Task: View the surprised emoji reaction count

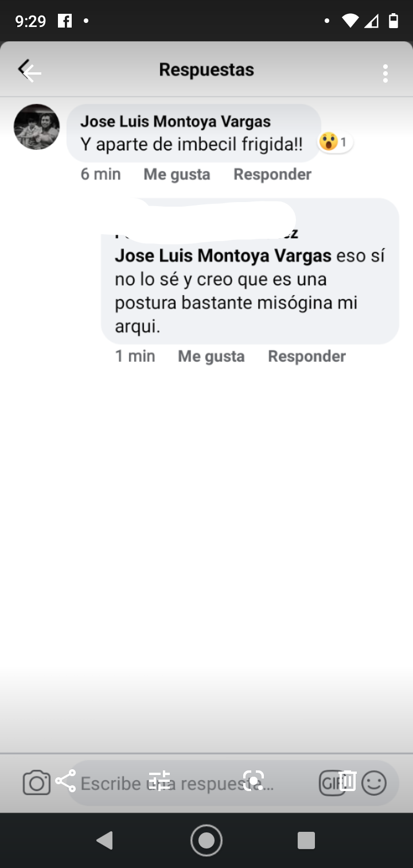Action: pos(335,141)
